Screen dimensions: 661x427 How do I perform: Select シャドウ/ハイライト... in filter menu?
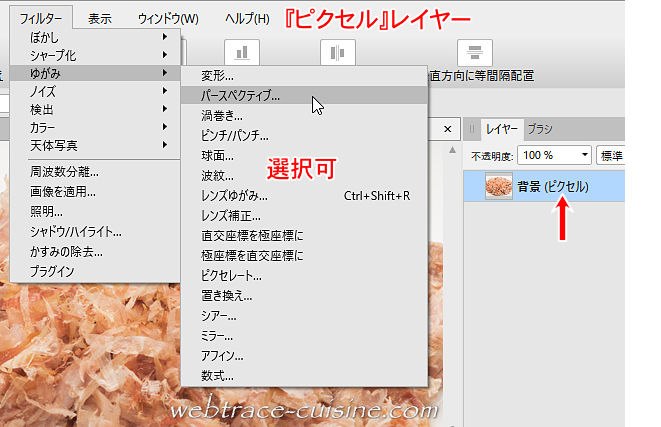[75, 231]
